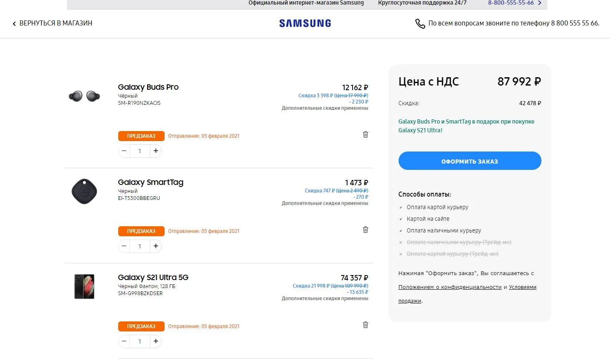Delete Galaxy S21 Ultra 5G from cart
This screenshot has width=610, height=364.
pos(366,325)
